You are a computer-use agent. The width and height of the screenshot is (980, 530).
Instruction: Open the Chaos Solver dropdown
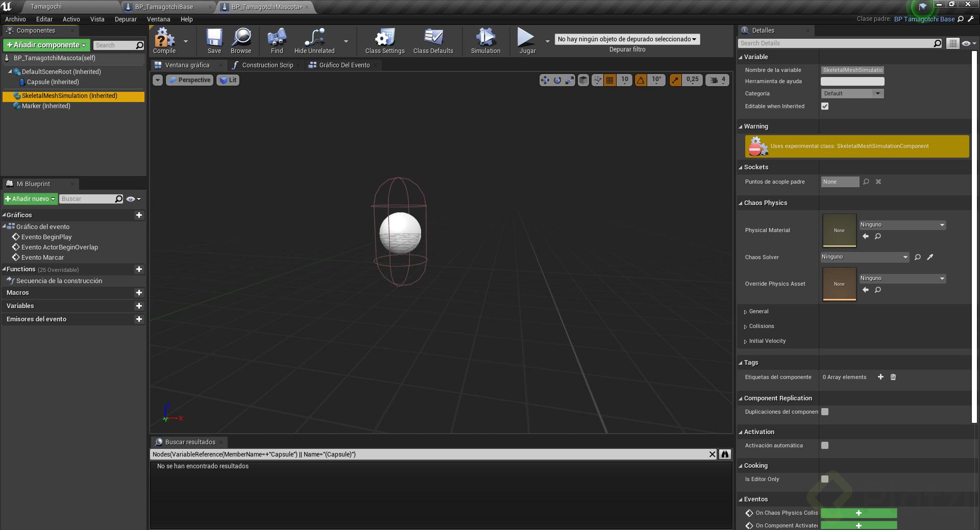point(865,257)
